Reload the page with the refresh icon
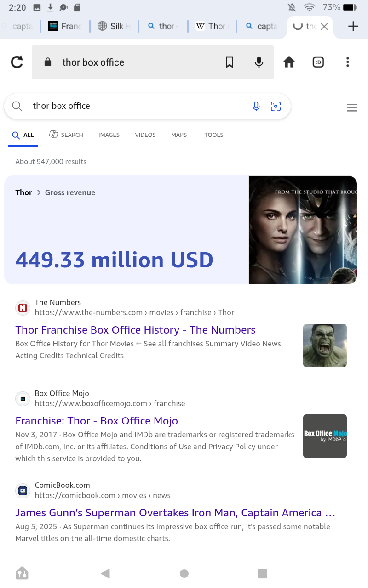Image resolution: width=368 pixels, height=588 pixels. tap(17, 62)
